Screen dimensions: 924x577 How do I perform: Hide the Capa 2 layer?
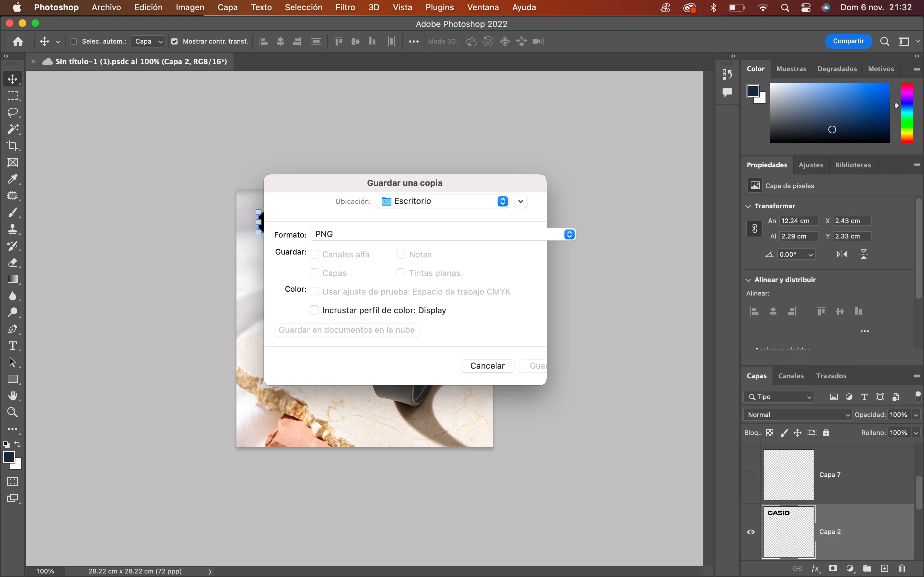pyautogui.click(x=751, y=532)
